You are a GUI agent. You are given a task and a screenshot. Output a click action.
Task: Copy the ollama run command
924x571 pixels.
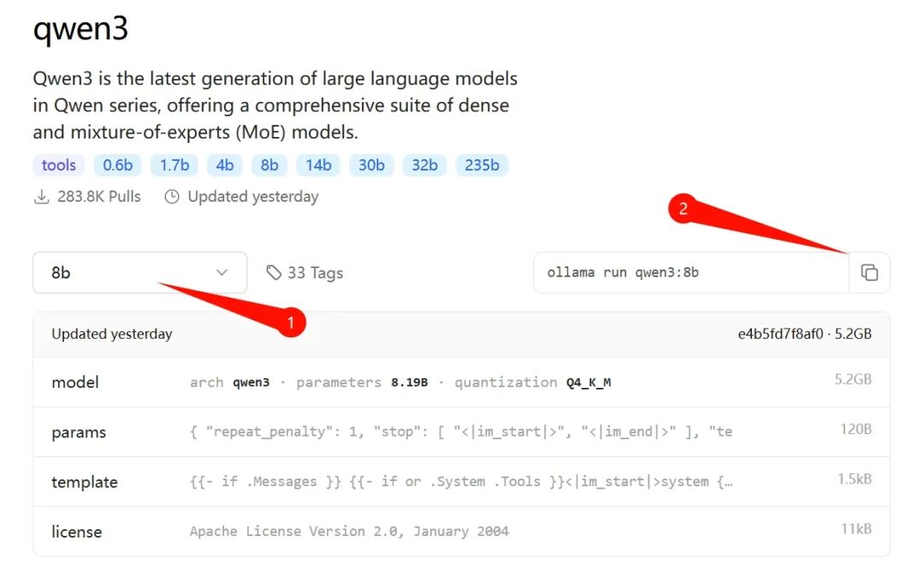(x=869, y=272)
